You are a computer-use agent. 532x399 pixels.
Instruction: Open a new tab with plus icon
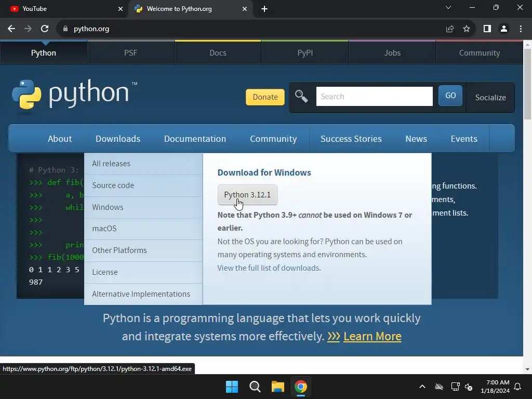point(264,9)
